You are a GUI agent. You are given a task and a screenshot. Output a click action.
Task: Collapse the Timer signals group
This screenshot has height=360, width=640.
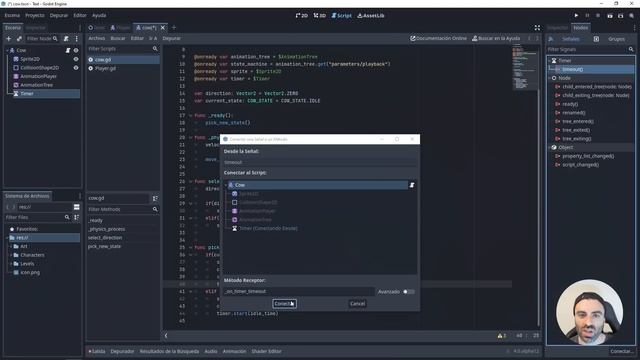coord(549,61)
